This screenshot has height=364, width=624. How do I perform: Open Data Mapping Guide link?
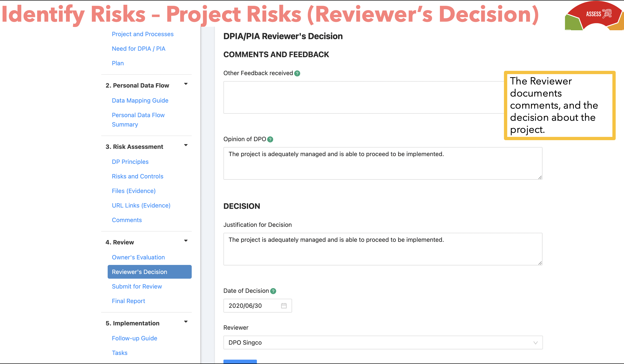[140, 100]
